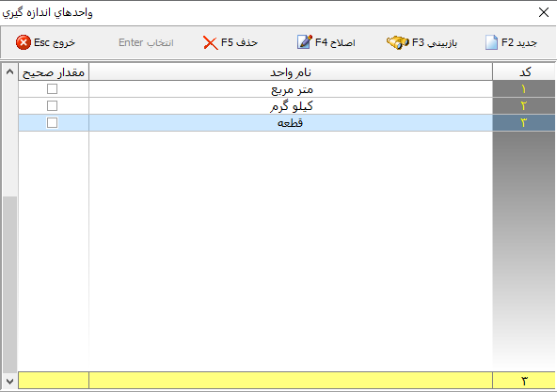
Task: Click the greyed-out انتخاب Enter button
Action: tap(146, 42)
